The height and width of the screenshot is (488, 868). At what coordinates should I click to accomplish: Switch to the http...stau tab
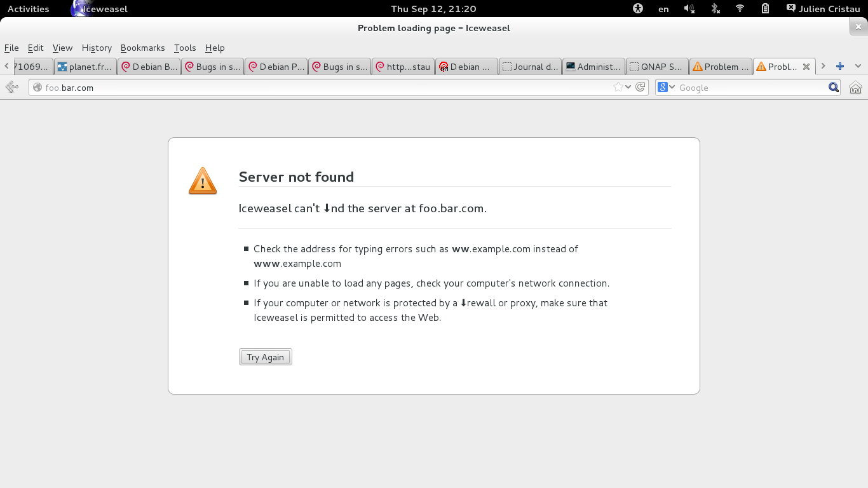403,67
